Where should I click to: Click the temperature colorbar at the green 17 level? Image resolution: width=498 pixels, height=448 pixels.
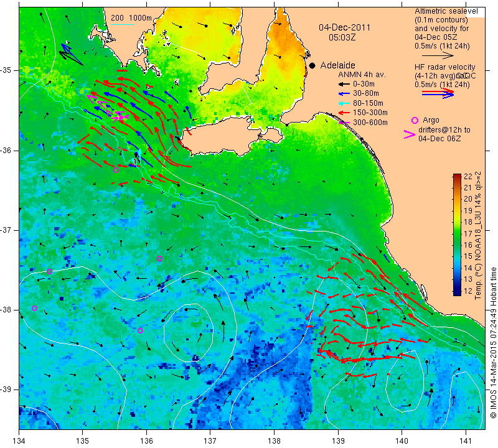click(x=457, y=233)
